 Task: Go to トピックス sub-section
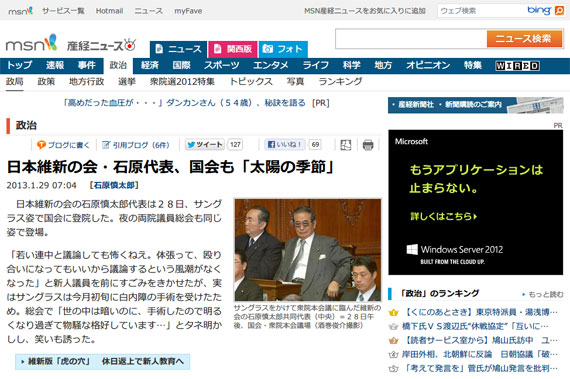pos(251,82)
